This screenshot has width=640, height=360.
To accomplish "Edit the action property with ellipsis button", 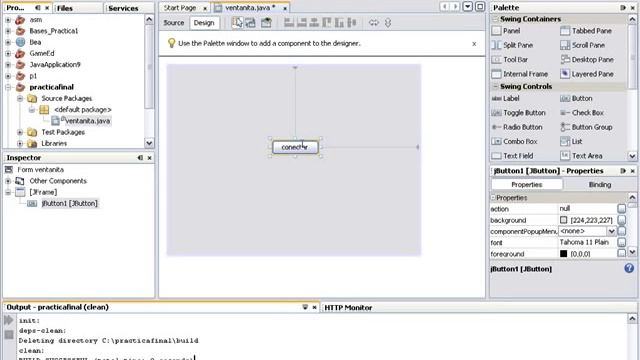I will coord(622,209).
